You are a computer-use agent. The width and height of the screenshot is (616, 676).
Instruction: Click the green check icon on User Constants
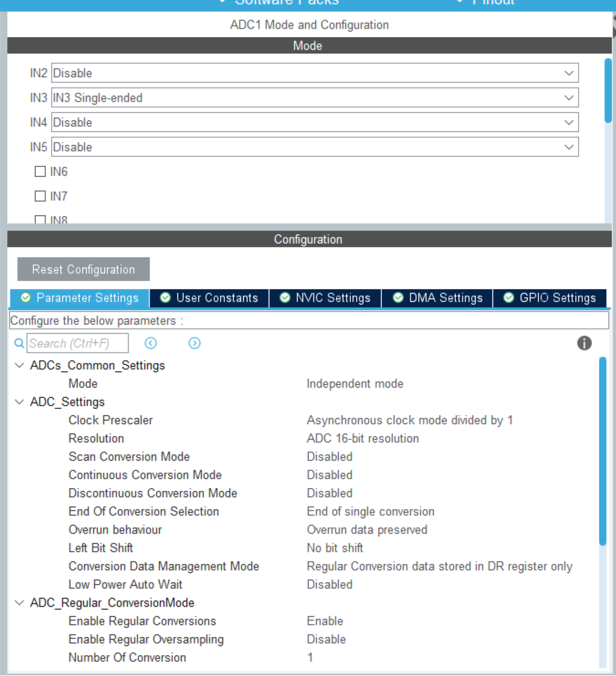[x=165, y=298]
